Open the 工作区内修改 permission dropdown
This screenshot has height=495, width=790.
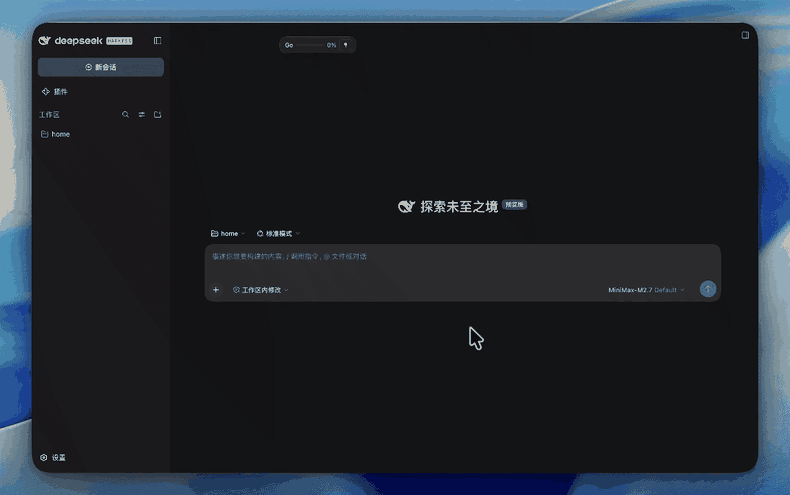(x=260, y=290)
